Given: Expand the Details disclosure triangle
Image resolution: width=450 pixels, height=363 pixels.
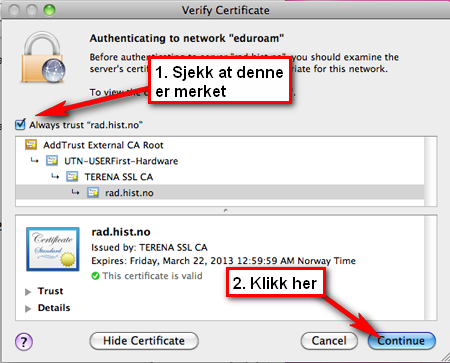Looking at the screenshot, I should [28, 308].
